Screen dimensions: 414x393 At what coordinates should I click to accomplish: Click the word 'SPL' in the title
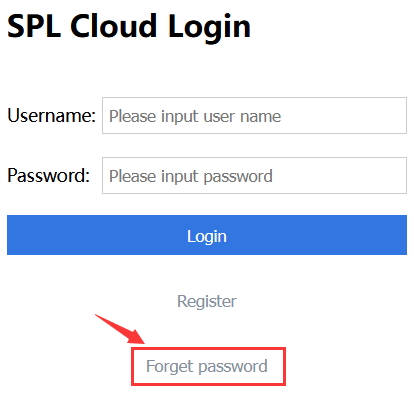pyautogui.click(x=34, y=26)
